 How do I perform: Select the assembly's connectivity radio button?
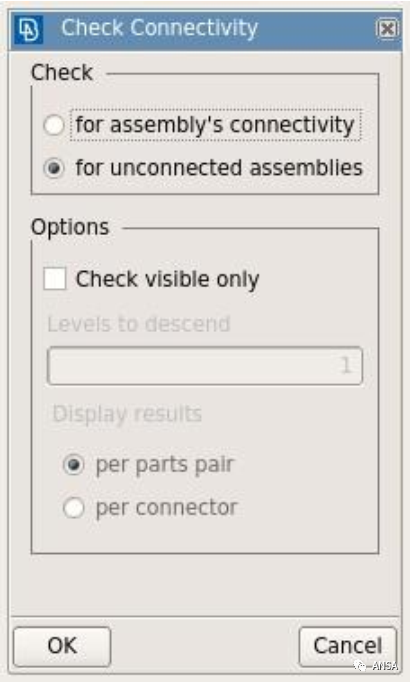pyautogui.click(x=54, y=125)
